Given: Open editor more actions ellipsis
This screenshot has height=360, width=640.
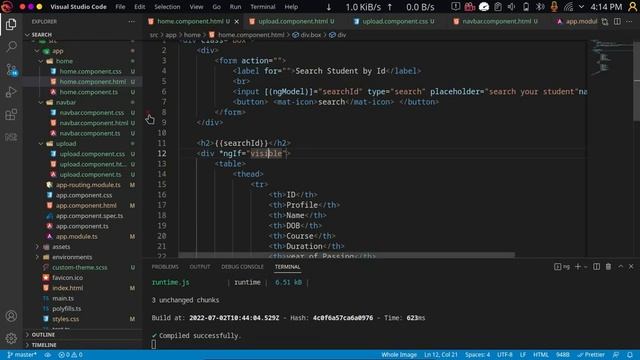Looking at the screenshot, I should point(630,21).
